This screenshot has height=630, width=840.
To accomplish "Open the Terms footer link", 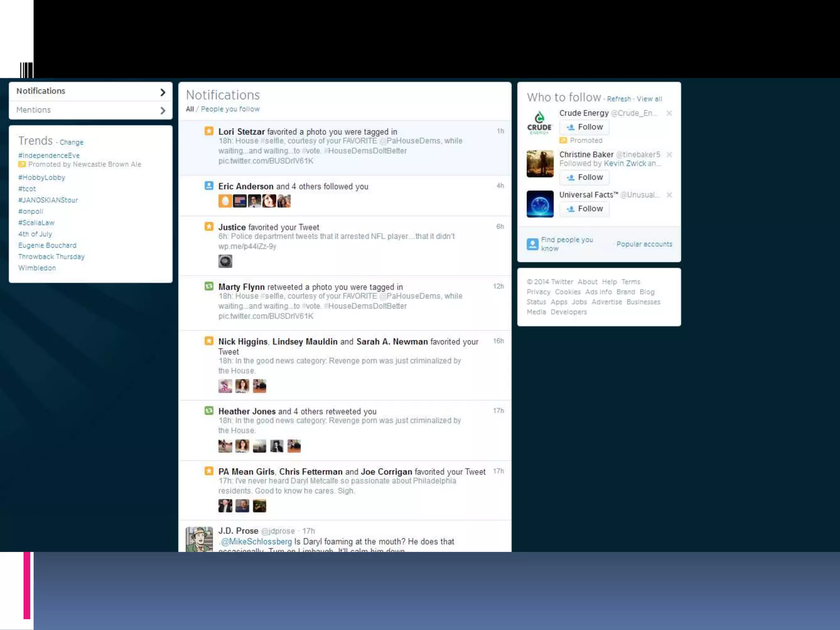I will tap(631, 282).
